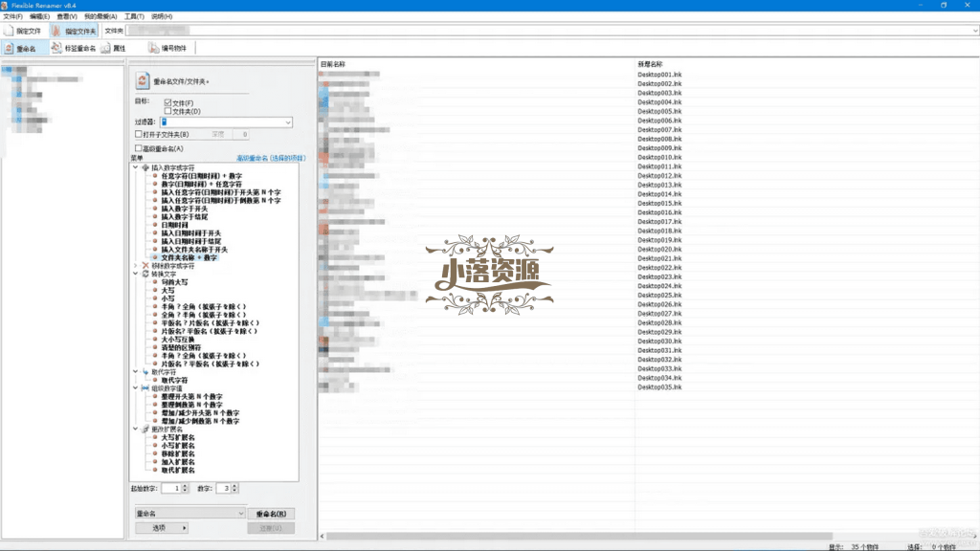Collapse the 组织数字值 tree group
980x551 pixels.
coord(136,388)
